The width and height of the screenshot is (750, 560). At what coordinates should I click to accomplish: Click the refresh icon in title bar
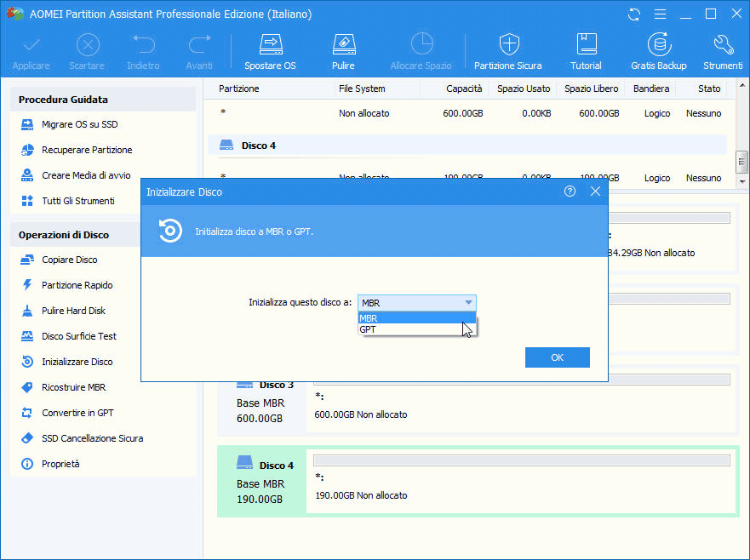633,14
